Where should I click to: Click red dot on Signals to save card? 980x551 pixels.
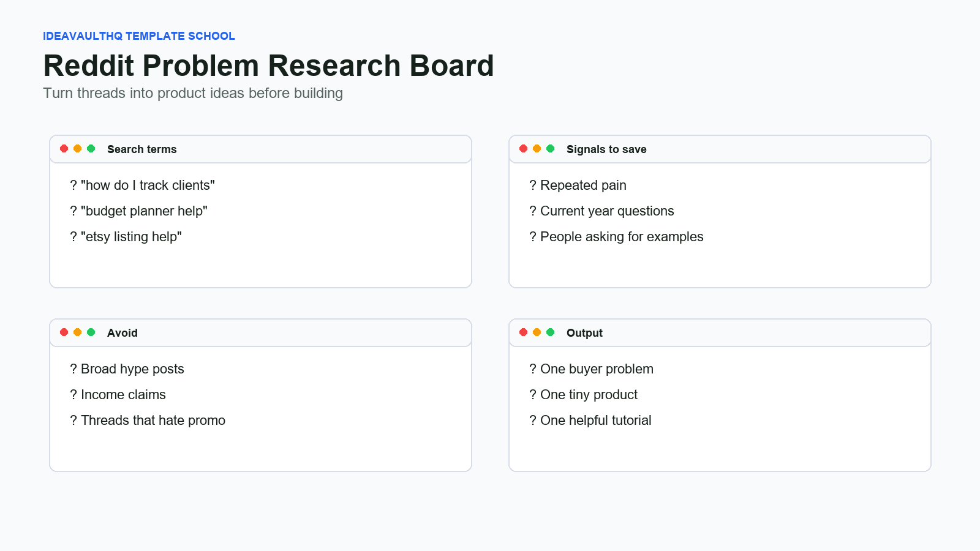(523, 149)
